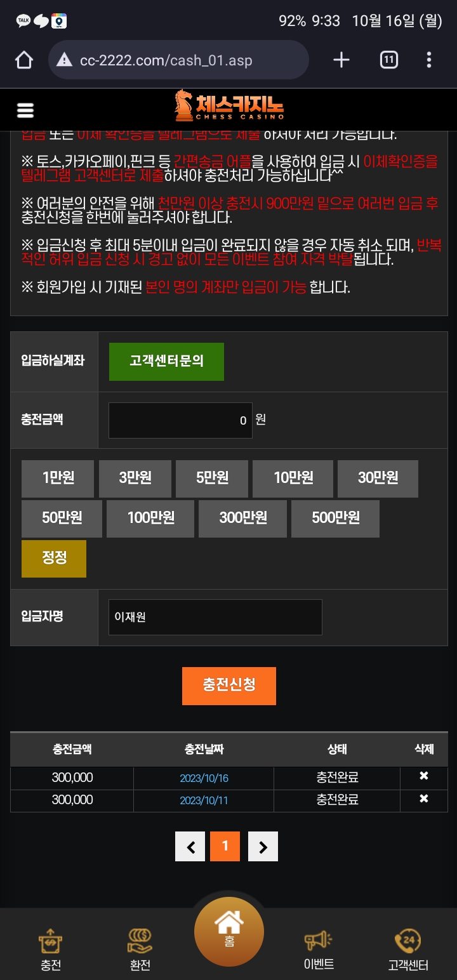Screen dimensions: 457x980
Task: Tap the browser home icon
Action: coord(24,60)
